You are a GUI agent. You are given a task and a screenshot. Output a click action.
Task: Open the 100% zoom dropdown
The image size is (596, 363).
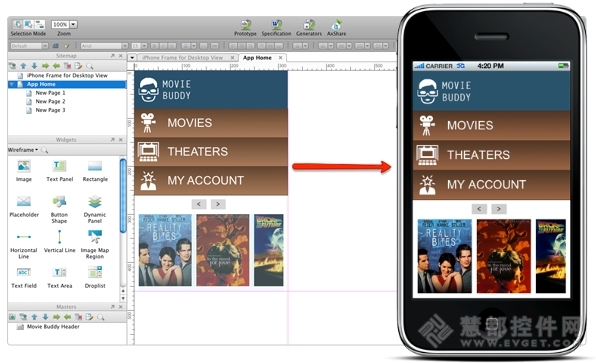(x=73, y=24)
